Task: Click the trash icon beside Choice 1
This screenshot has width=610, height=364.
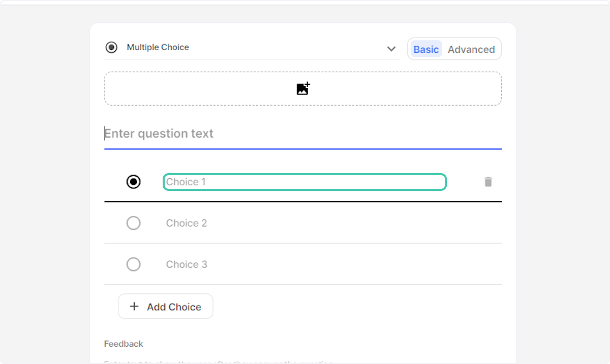Action: pyautogui.click(x=488, y=181)
